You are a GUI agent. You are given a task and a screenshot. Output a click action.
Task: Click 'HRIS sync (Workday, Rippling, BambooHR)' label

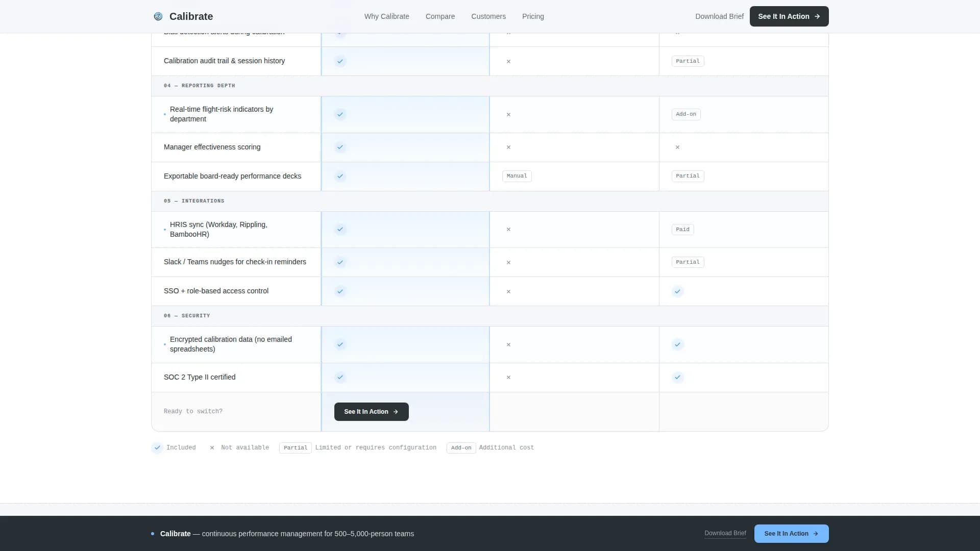218,230
